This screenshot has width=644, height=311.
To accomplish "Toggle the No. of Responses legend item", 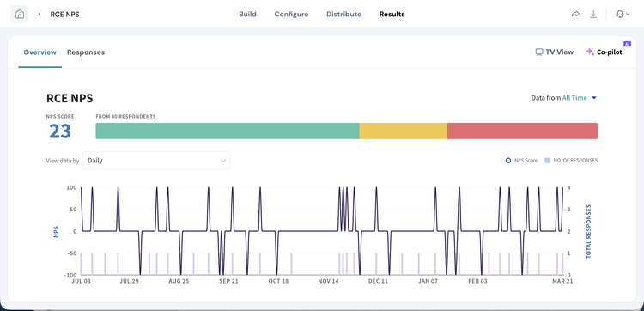I will tap(571, 160).
